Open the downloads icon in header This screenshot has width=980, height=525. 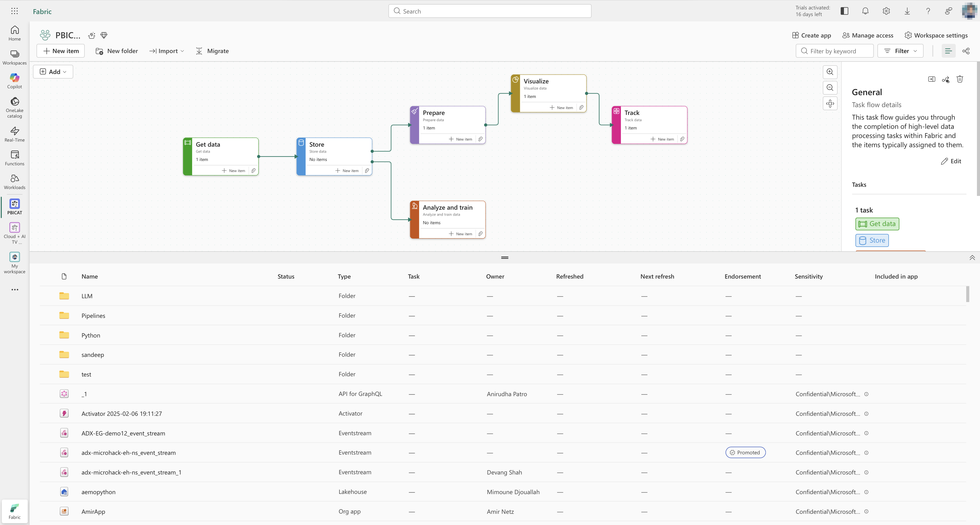tap(907, 11)
